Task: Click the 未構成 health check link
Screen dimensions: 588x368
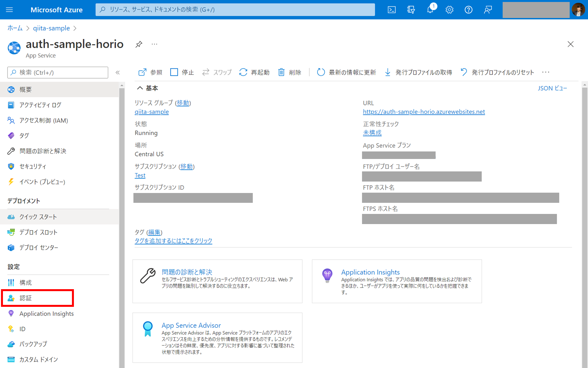Action: [372, 133]
